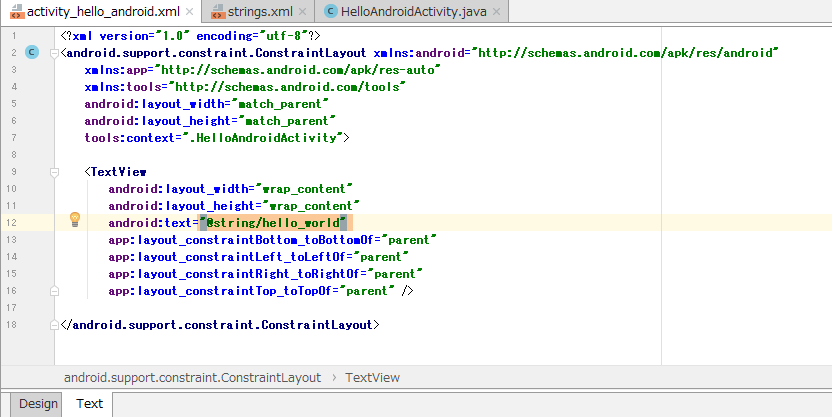Open the HelloAndroidActivity.java tab

tap(413, 12)
